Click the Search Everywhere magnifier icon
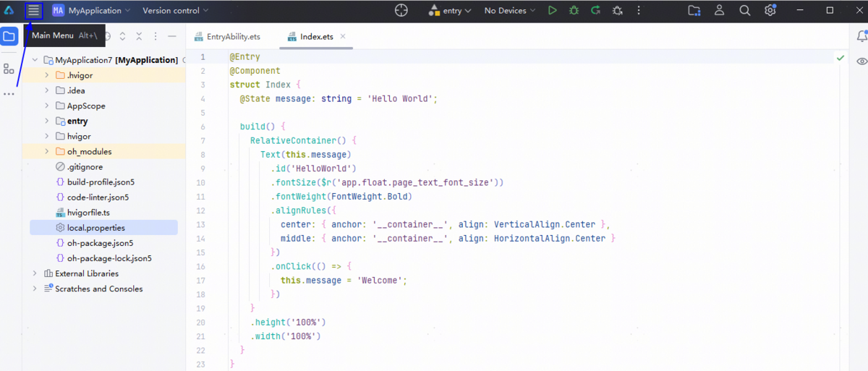Viewport: 868px width, 371px height. (x=744, y=11)
